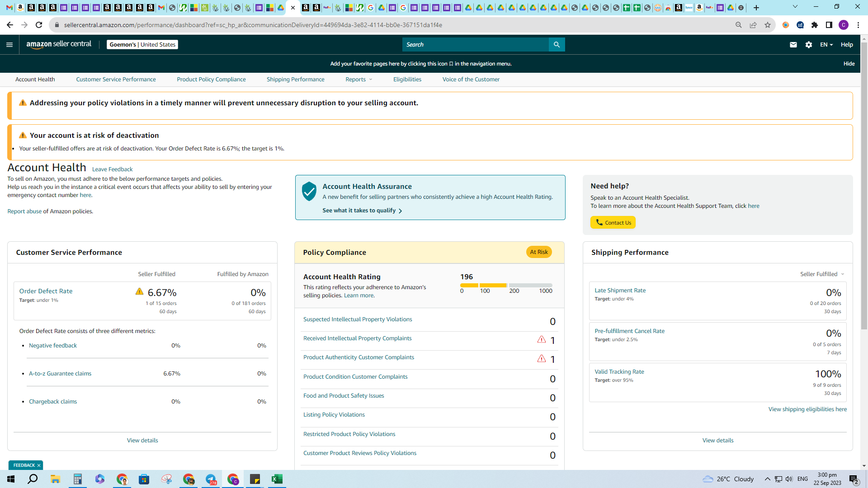
Task: Open File Explorer from the taskbar
Action: coord(55,479)
